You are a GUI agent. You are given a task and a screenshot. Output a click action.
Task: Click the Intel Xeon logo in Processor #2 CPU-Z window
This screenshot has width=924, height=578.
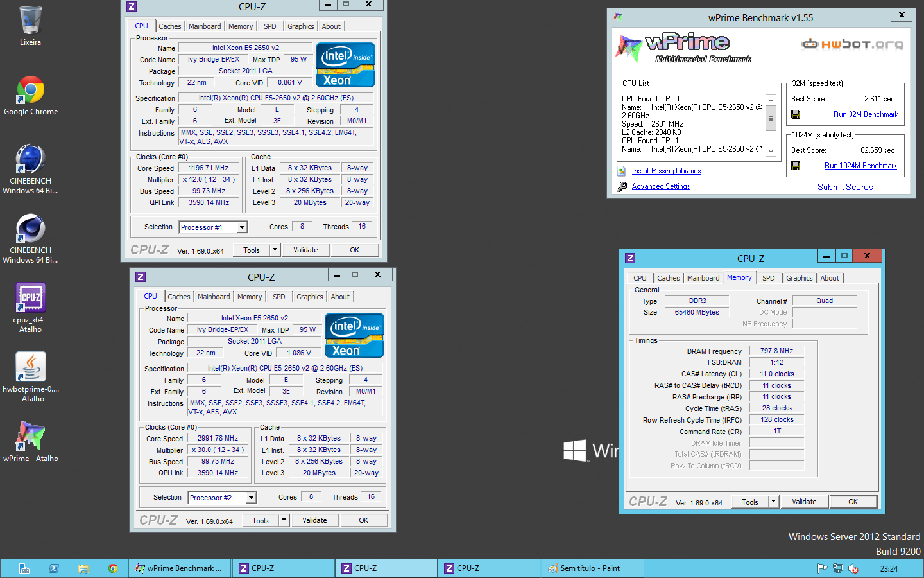354,335
